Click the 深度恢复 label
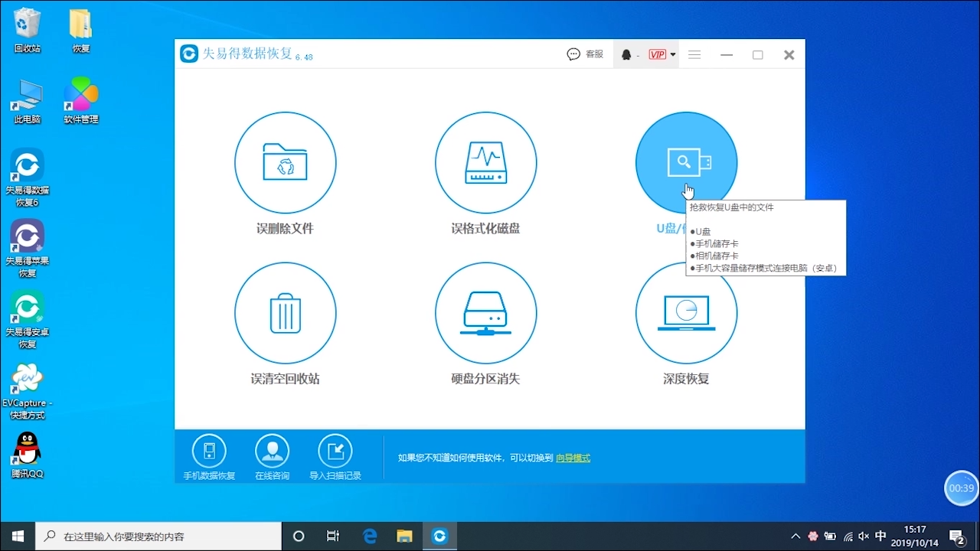Image resolution: width=980 pixels, height=551 pixels. [686, 379]
